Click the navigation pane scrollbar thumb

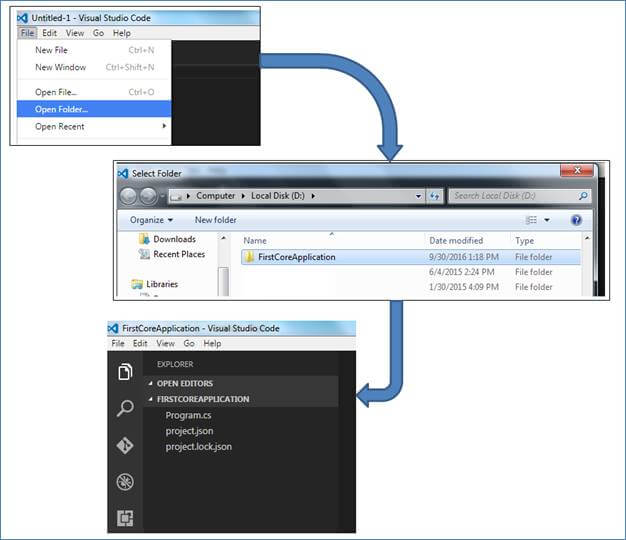tap(224, 281)
